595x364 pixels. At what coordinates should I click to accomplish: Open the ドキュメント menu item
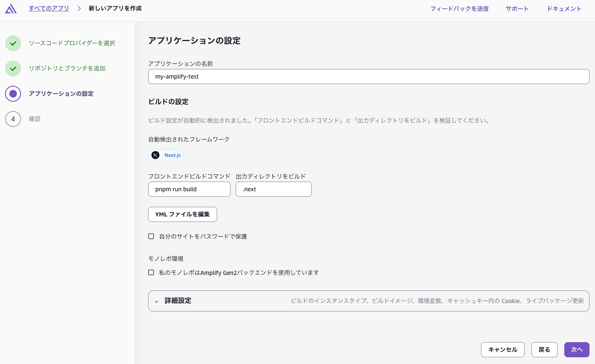(x=564, y=8)
